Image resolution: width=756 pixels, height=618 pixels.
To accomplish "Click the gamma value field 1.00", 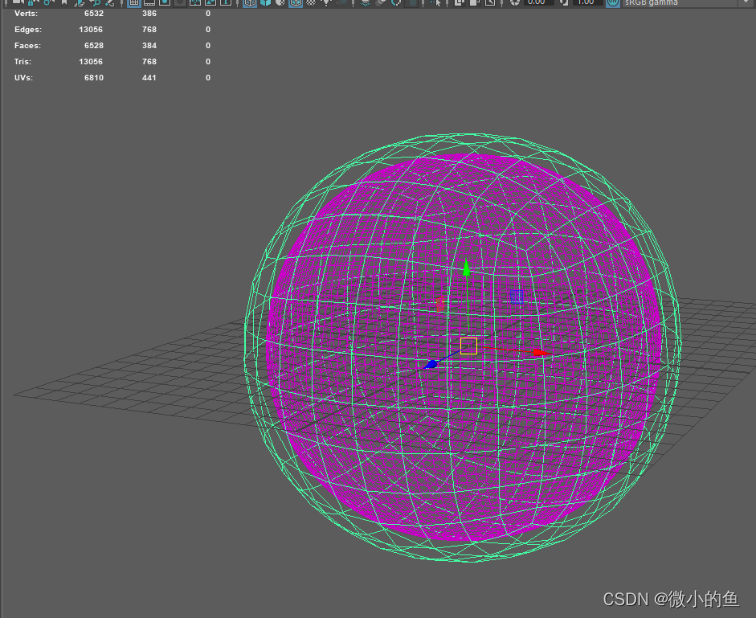I will point(587,2).
